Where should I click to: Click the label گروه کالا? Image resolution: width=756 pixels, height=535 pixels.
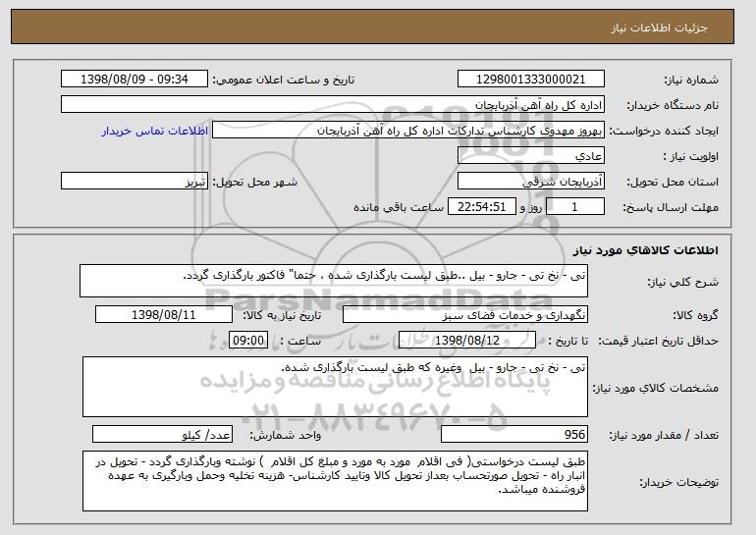tap(695, 315)
